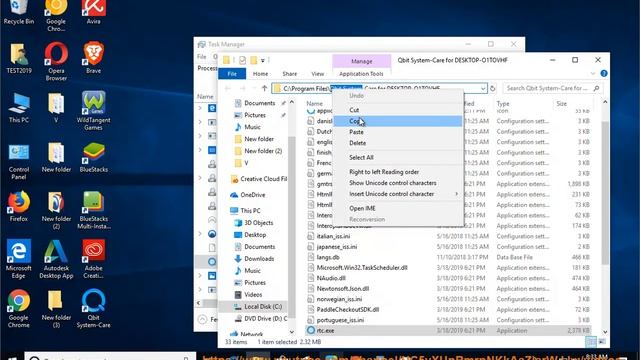The height and width of the screenshot is (360, 640).
Task: Launch Google Chrome at bottom-left desktop
Action: pos(18,309)
